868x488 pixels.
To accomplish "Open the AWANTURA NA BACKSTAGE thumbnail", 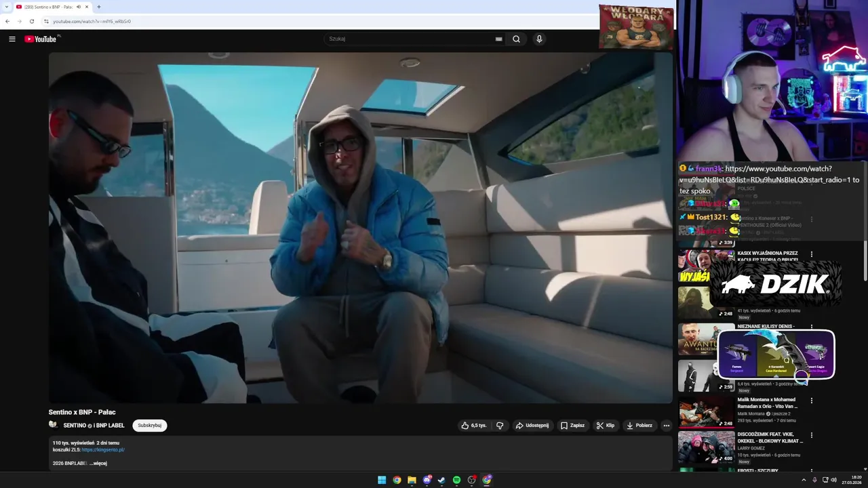I will [698, 339].
